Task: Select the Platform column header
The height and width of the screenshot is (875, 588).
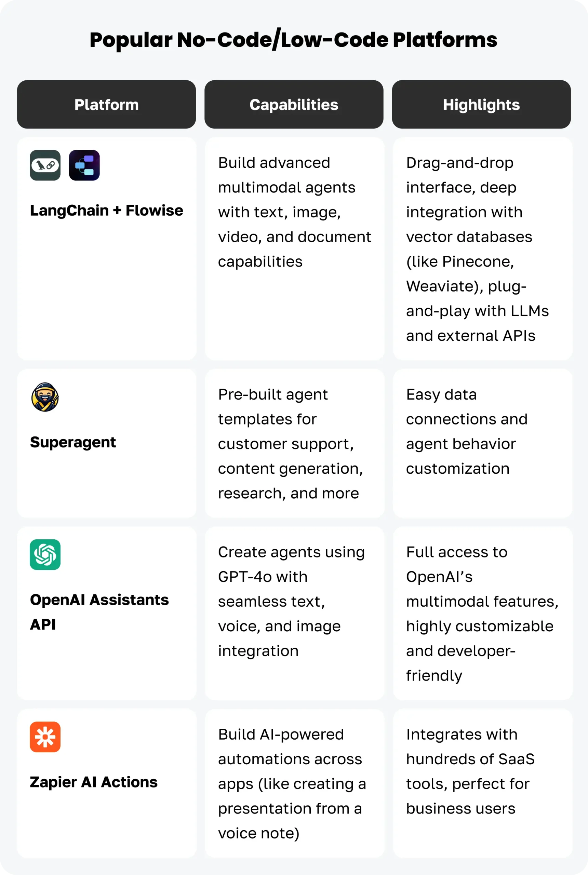Action: (x=107, y=105)
